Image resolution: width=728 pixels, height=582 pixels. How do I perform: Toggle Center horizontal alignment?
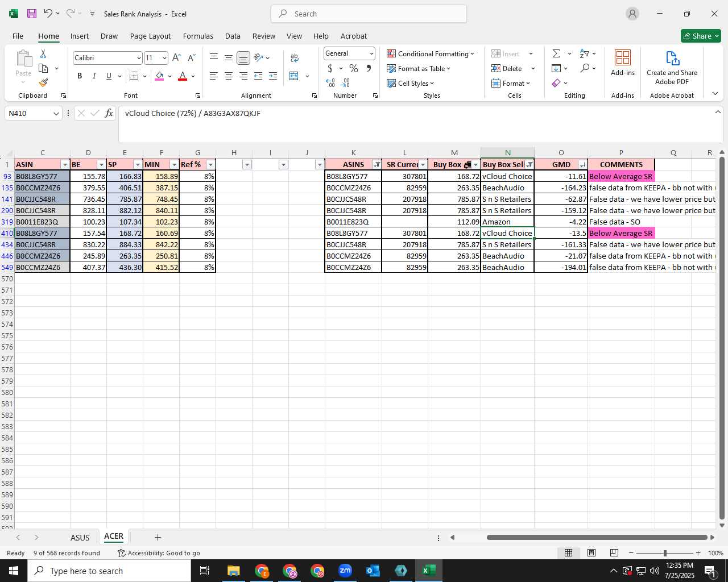[x=228, y=76]
